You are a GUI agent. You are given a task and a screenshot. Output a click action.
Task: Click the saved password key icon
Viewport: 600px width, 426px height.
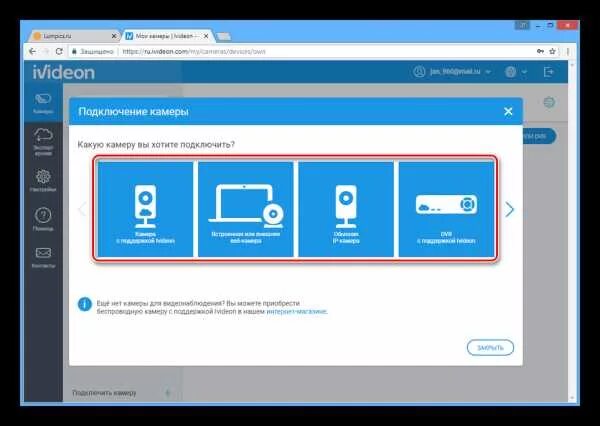tap(540, 51)
